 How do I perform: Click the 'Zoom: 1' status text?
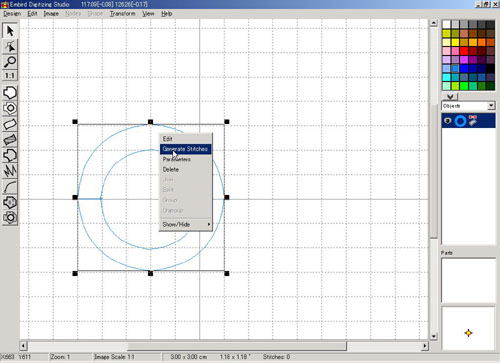60,357
